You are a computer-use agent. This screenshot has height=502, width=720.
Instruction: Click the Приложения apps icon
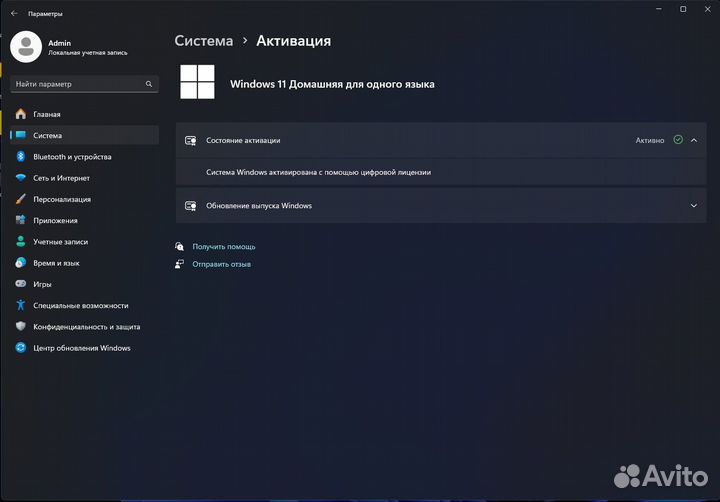click(20, 220)
